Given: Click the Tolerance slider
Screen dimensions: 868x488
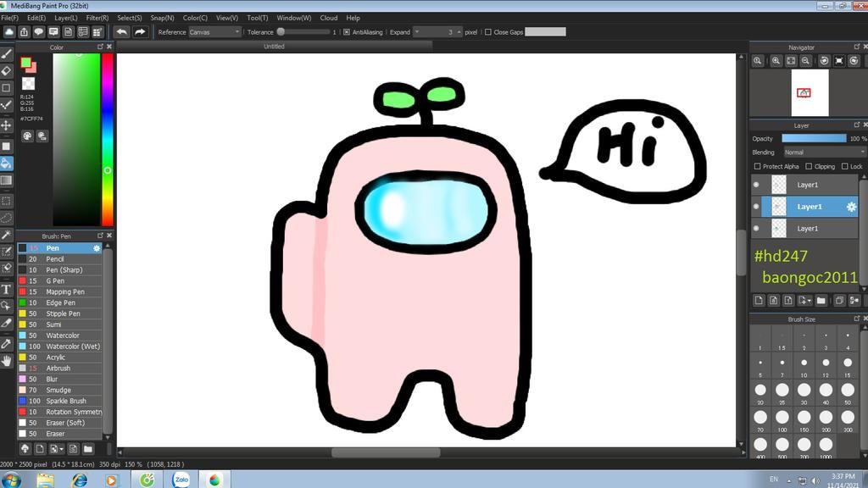Looking at the screenshot, I should (304, 32).
